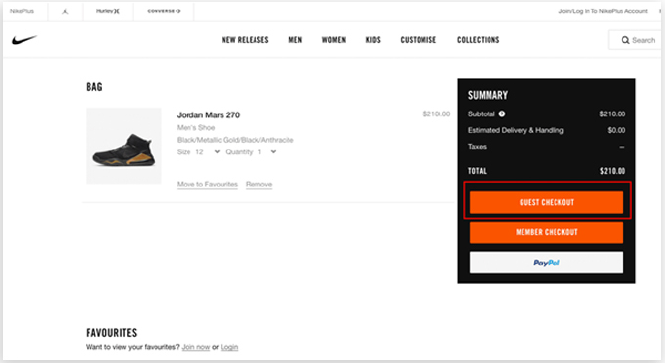Open the Customise menu

418,40
